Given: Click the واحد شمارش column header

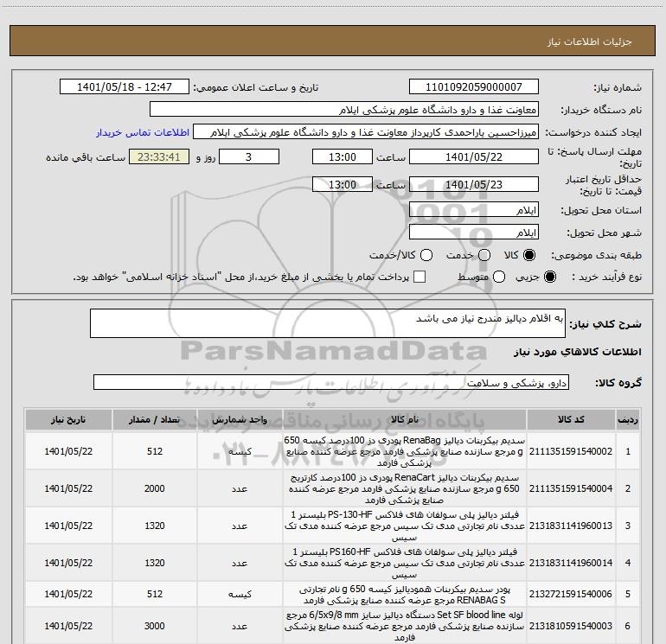Looking at the screenshot, I should coord(240,419).
